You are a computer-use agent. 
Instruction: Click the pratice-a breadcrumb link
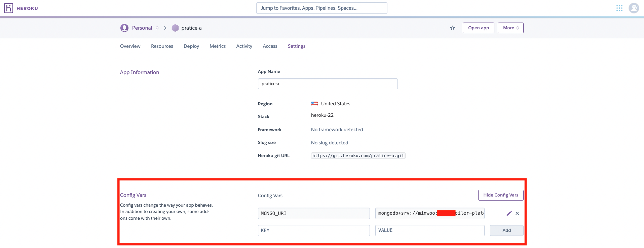(x=191, y=28)
